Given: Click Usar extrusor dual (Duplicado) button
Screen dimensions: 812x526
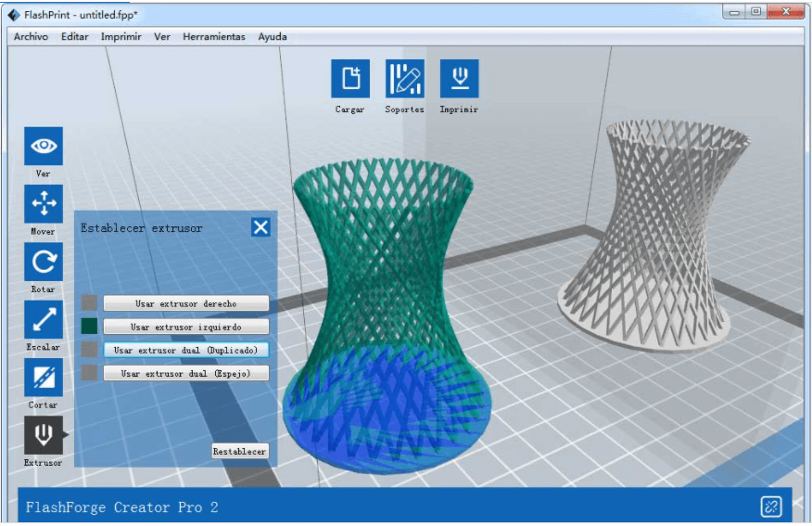Looking at the screenshot, I should click(x=186, y=351).
